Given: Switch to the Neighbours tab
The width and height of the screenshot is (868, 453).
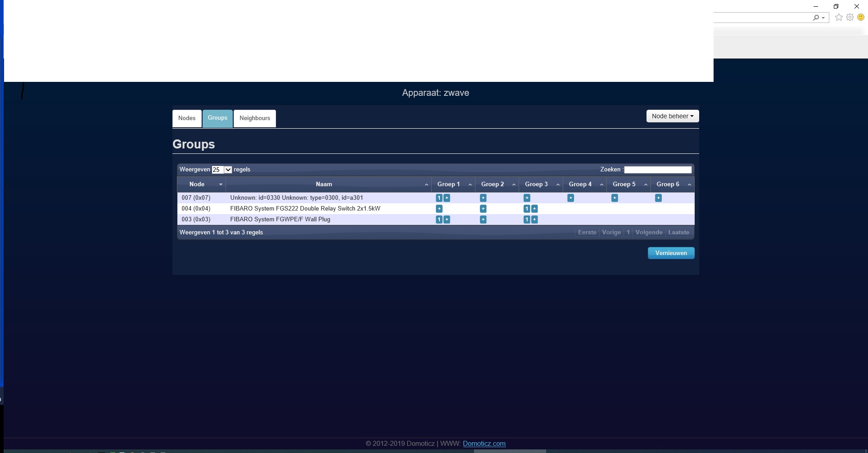Looking at the screenshot, I should [x=255, y=118].
